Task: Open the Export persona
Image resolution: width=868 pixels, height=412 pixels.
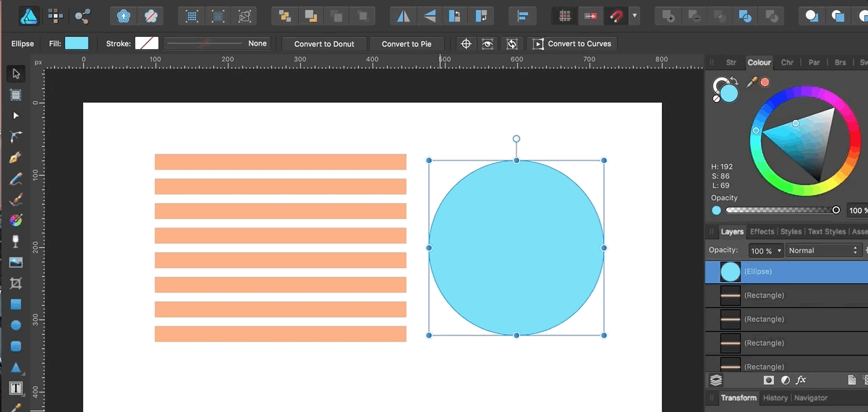Action: [82, 15]
